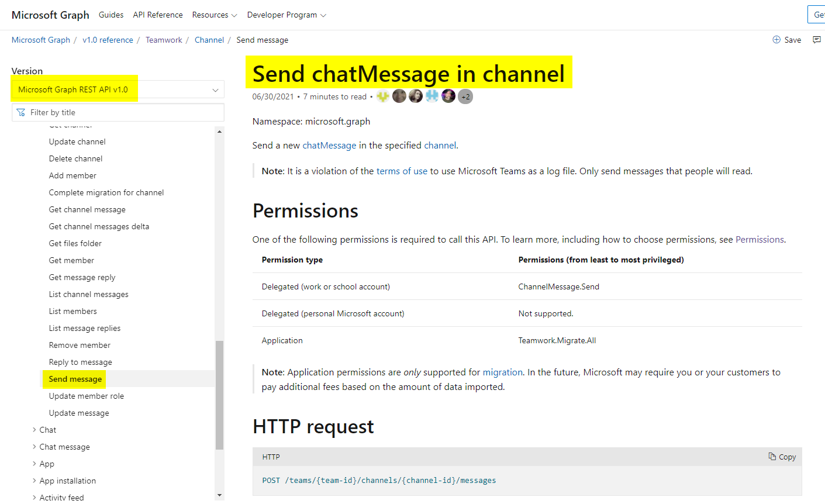Open the chatMessage link in description
The height and width of the screenshot is (504, 825).
click(329, 145)
